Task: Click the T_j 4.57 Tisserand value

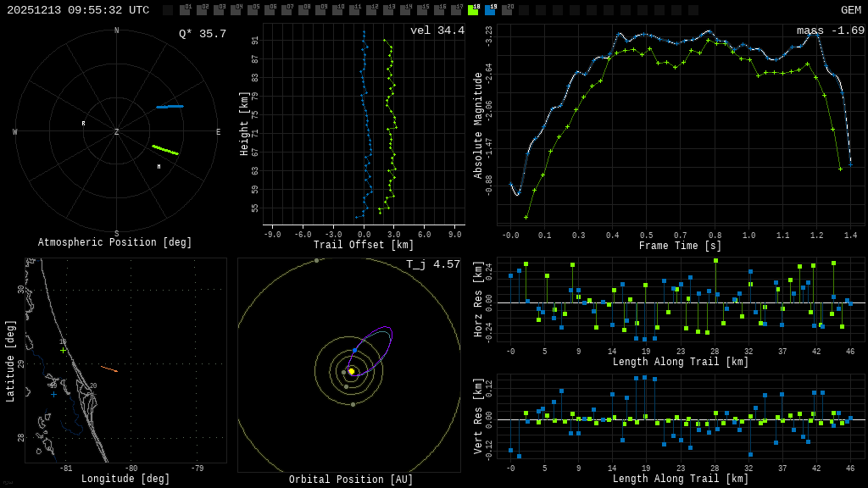Action: coord(432,265)
